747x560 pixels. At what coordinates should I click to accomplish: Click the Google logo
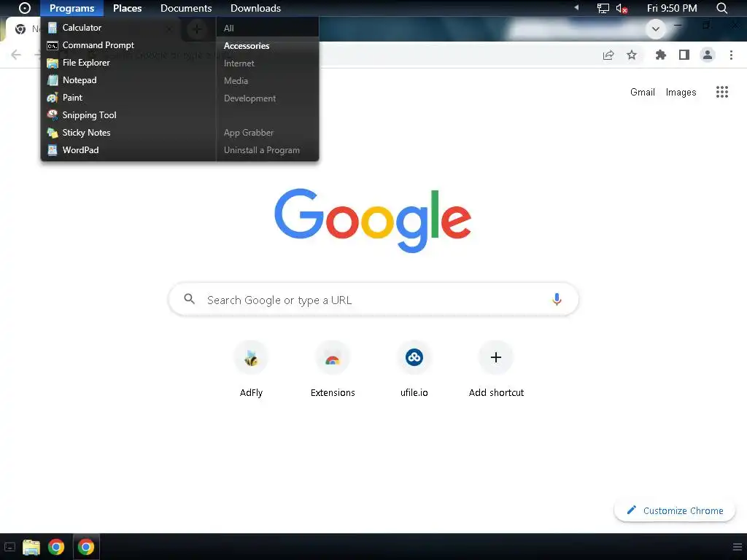373,220
